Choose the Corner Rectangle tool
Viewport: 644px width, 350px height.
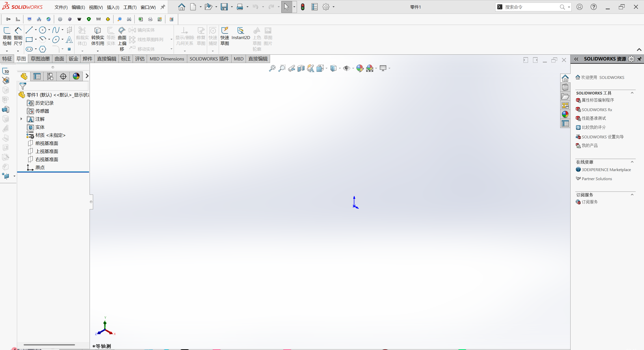point(29,40)
